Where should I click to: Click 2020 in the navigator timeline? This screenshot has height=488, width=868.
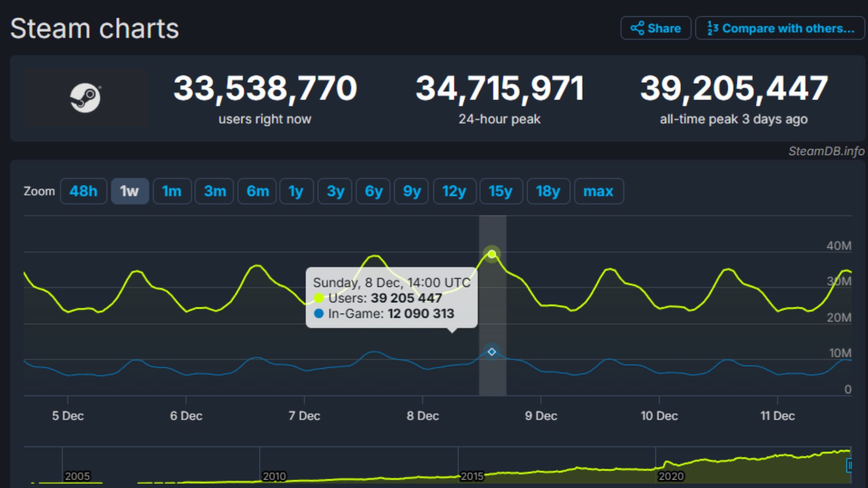click(671, 476)
